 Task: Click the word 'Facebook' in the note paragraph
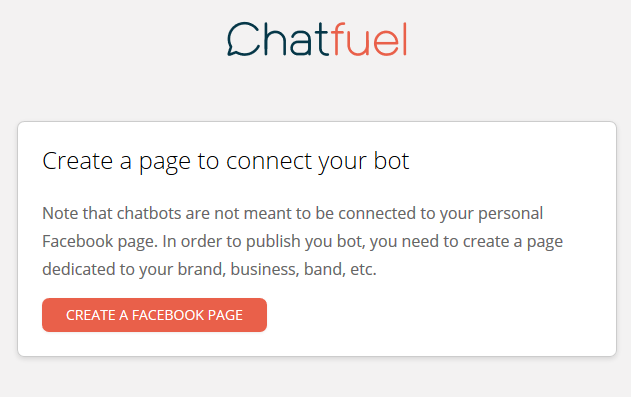pos(78,241)
